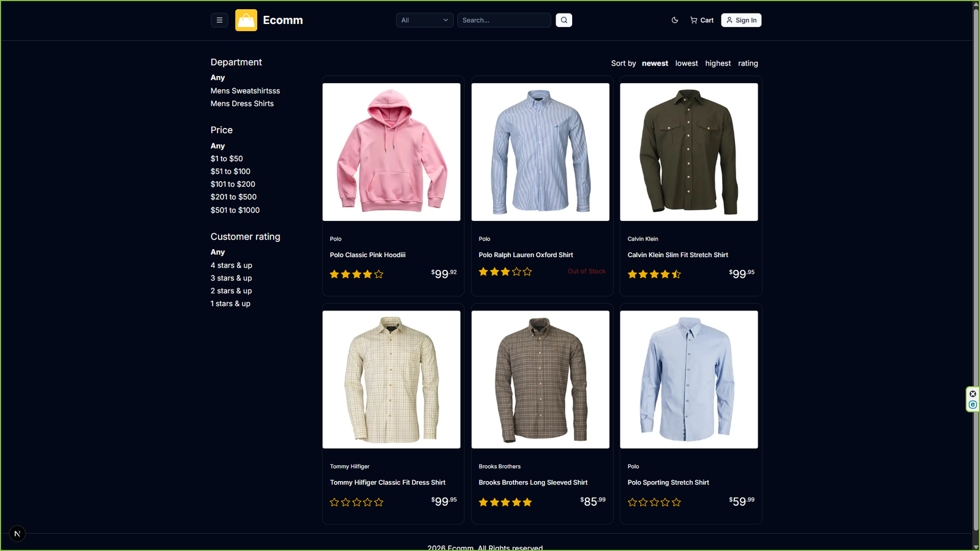Open the light blue Polo Sporting shirt image

689,380
